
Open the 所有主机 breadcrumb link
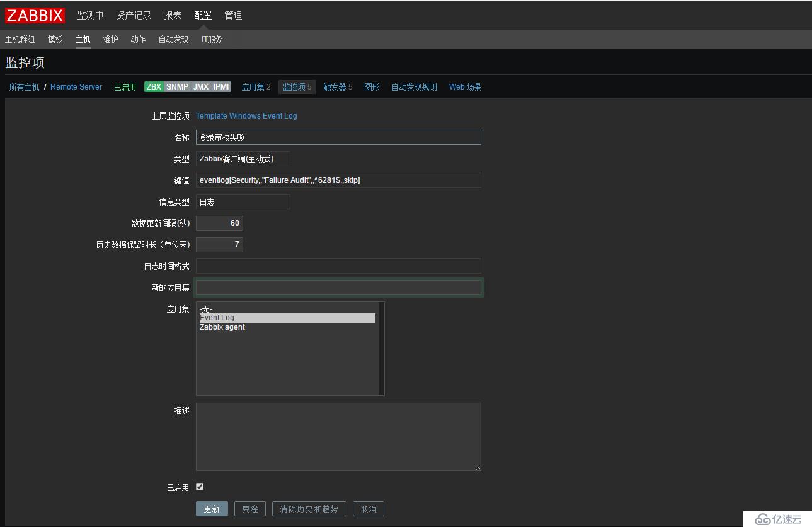point(24,87)
